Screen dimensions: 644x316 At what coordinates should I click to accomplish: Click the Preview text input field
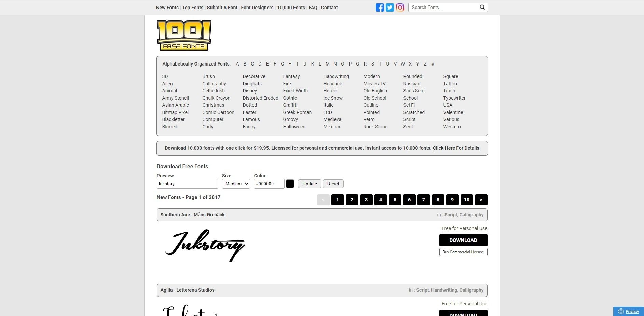point(187,184)
